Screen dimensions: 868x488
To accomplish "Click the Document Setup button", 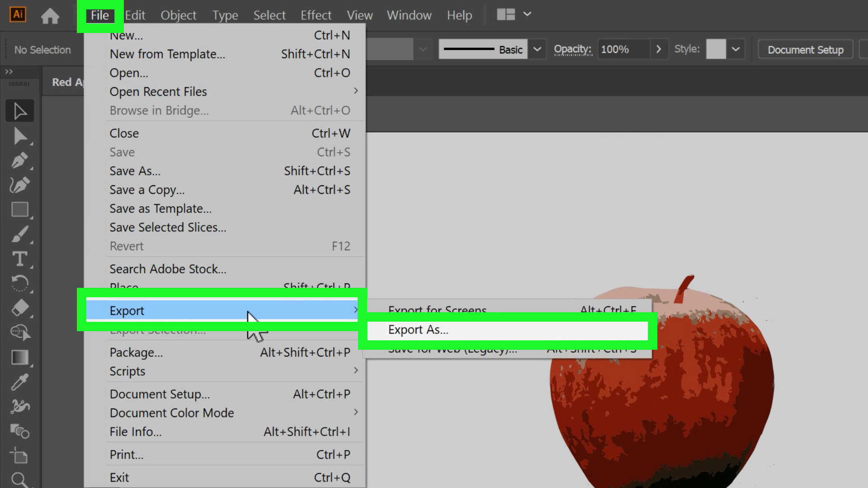I will (x=805, y=50).
